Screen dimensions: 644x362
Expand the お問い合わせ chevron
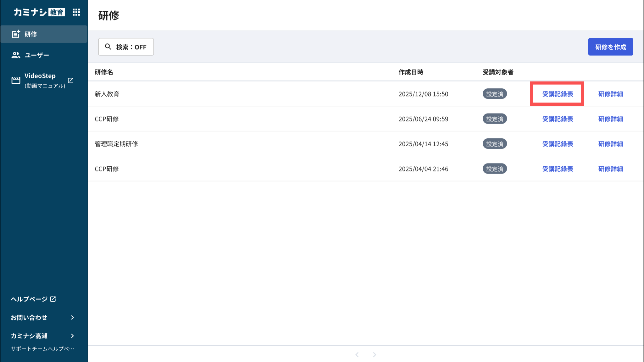point(73,317)
